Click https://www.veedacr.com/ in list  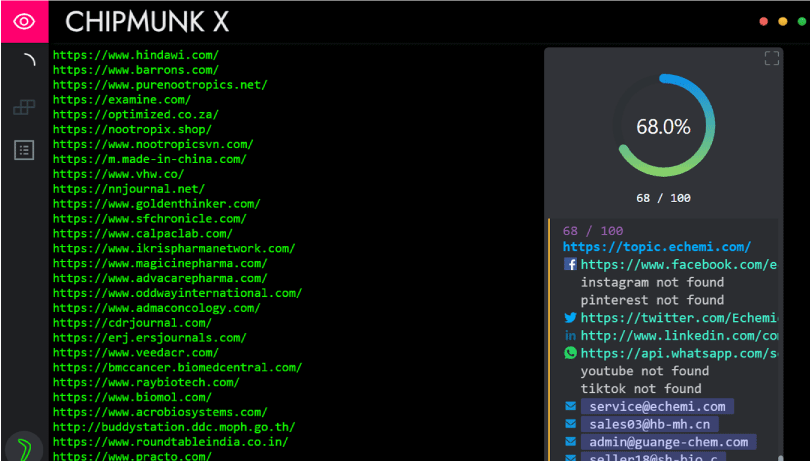pos(136,353)
